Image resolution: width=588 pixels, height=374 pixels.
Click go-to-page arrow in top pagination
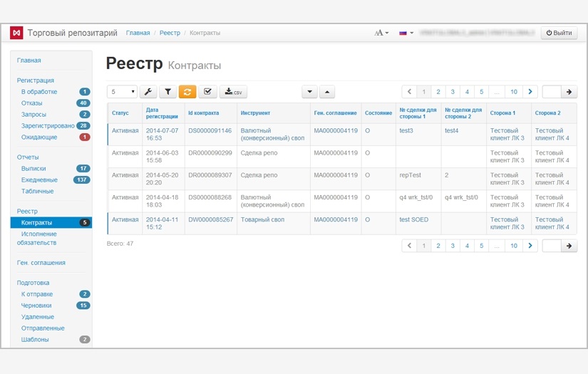pos(569,92)
